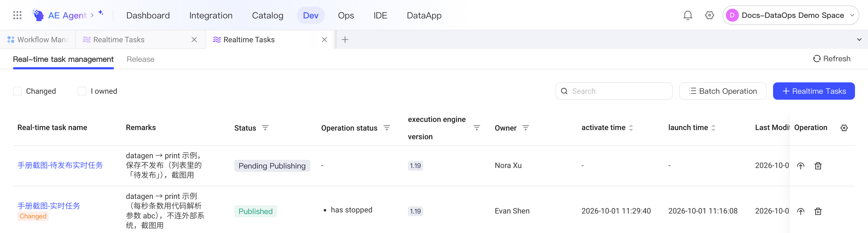
Task: Sort by launch time
Action: click(713, 128)
